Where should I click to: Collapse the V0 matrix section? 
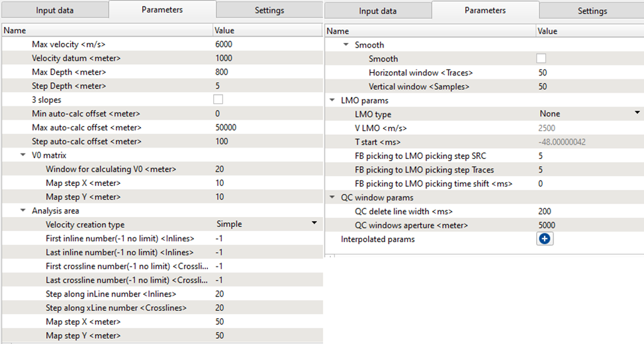(x=23, y=155)
